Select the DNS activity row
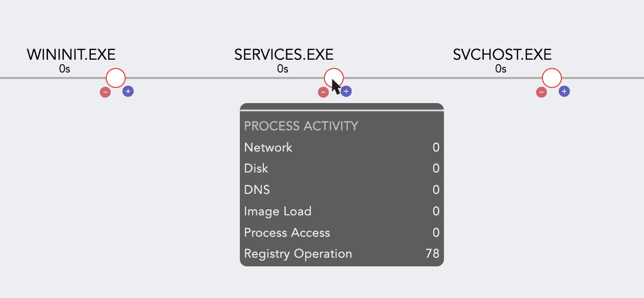This screenshot has width=644, height=298. pyautogui.click(x=341, y=190)
